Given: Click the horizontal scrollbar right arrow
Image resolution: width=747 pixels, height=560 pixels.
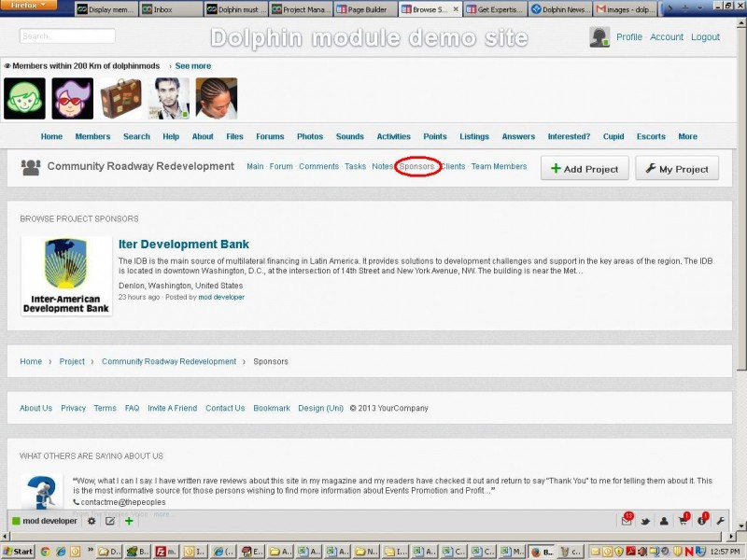Looking at the screenshot, I should click(x=731, y=536).
